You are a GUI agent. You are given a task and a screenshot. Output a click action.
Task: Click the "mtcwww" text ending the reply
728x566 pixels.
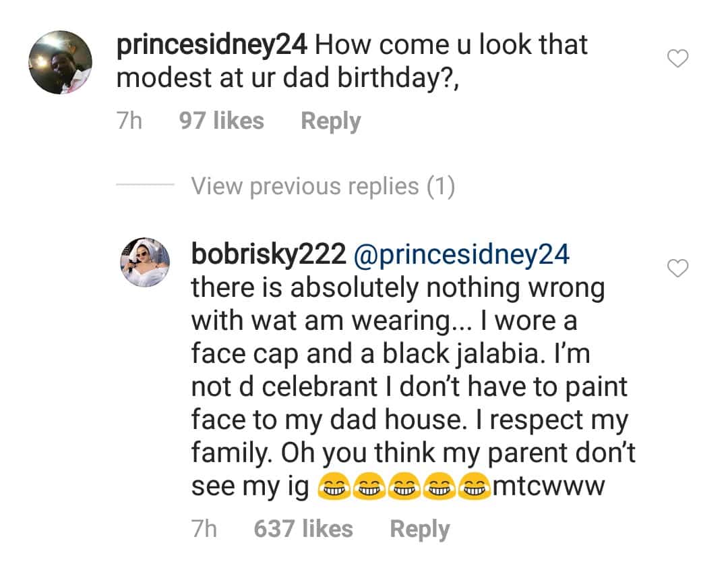(x=548, y=487)
